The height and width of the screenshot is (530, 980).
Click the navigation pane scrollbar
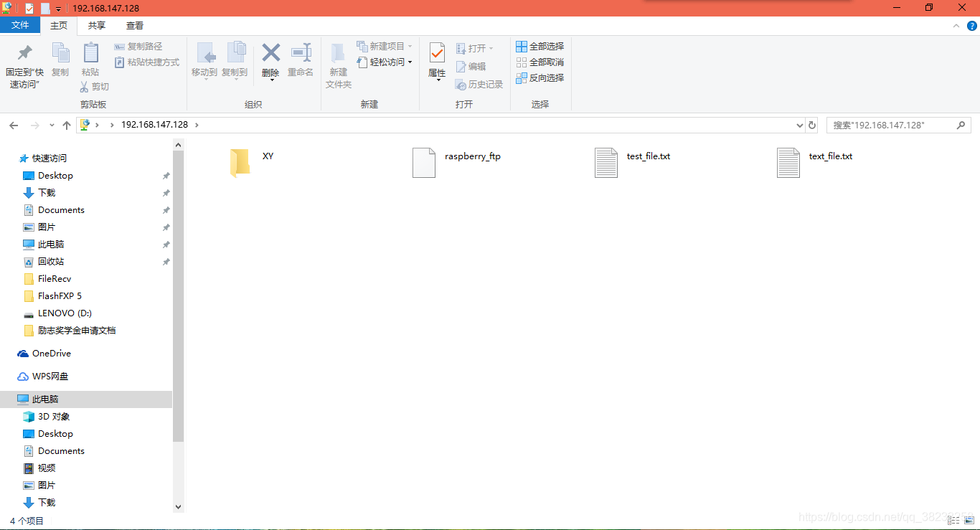179,297
